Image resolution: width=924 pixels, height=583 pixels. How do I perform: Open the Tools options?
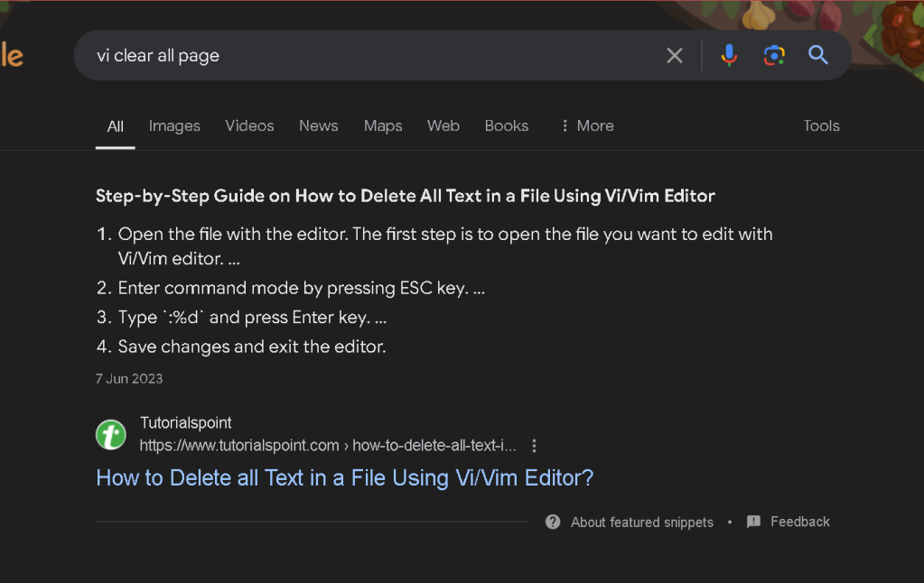(x=821, y=125)
